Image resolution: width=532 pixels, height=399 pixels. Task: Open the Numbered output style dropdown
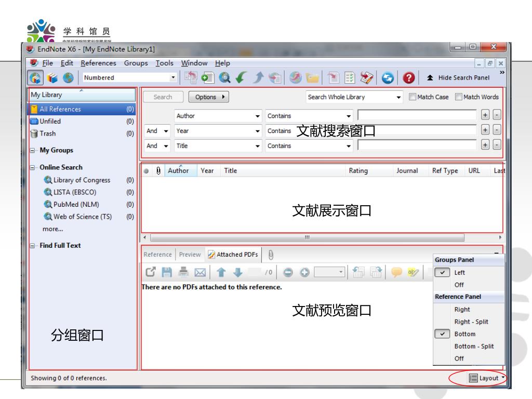(x=173, y=77)
